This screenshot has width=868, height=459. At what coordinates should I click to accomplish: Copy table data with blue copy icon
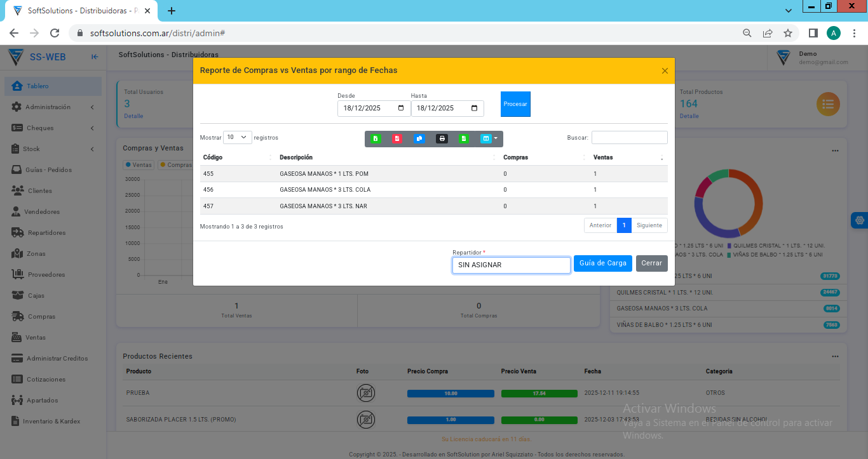click(419, 138)
